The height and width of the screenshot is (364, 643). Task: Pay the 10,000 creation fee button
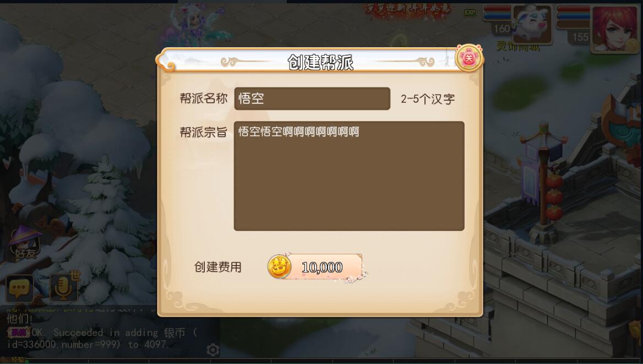(315, 267)
